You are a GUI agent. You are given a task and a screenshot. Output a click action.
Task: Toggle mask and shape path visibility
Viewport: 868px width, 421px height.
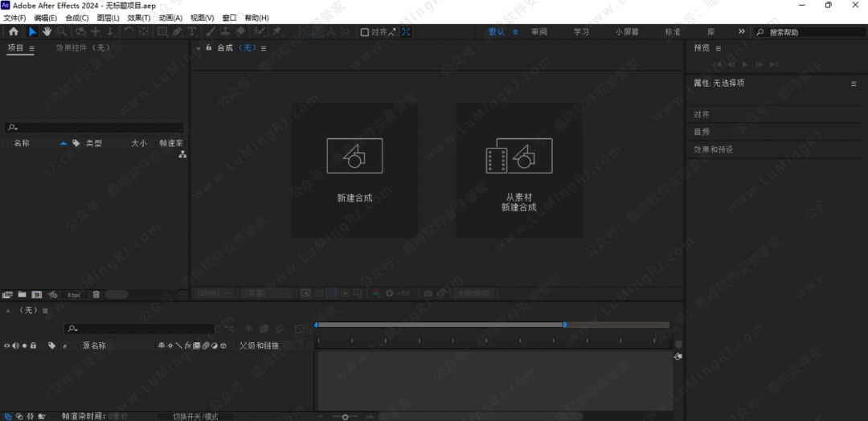(332, 293)
